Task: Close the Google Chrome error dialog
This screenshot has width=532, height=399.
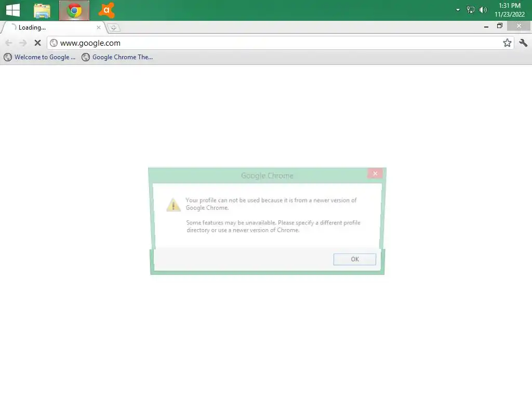Action: (x=375, y=174)
